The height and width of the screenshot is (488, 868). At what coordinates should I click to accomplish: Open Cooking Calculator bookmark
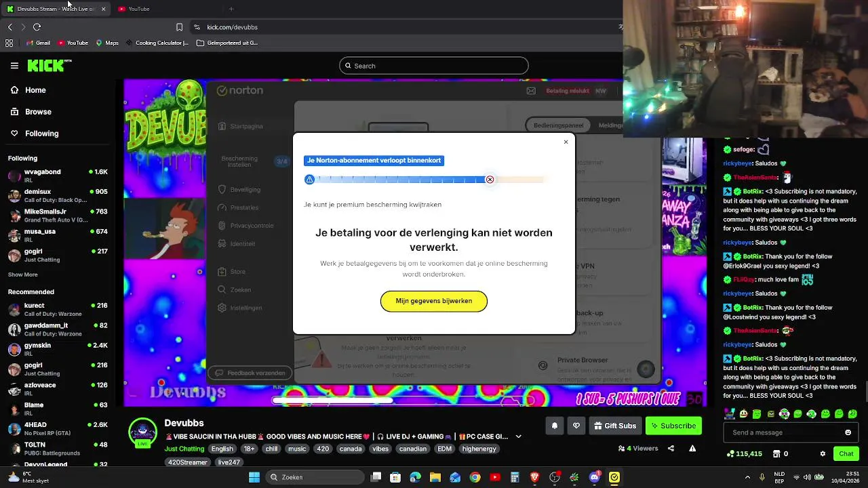click(157, 43)
